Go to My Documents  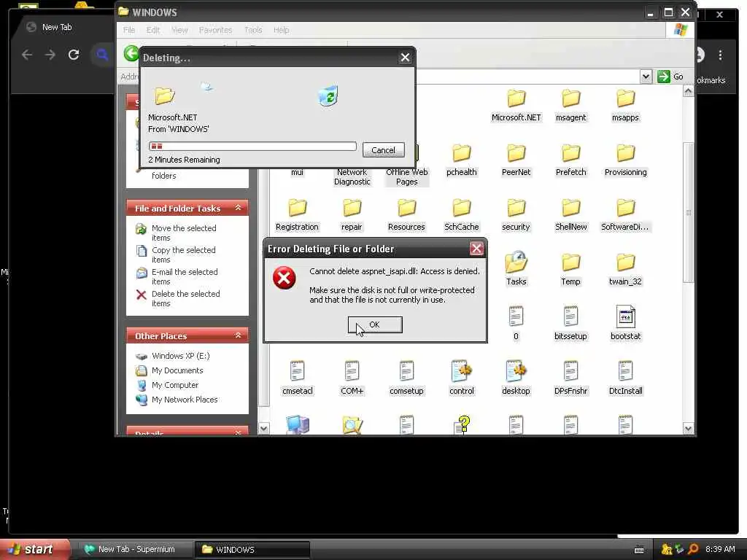click(x=177, y=370)
